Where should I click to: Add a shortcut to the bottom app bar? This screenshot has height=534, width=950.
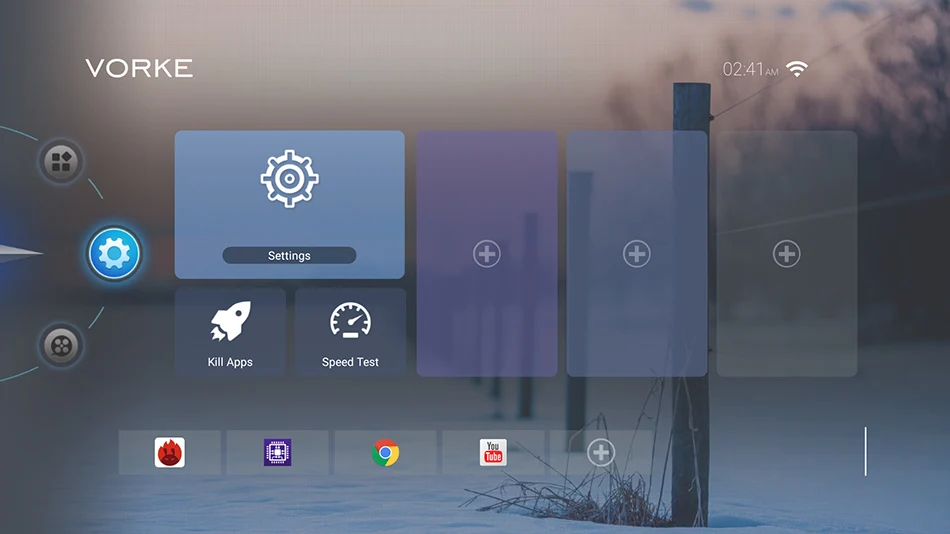point(601,452)
